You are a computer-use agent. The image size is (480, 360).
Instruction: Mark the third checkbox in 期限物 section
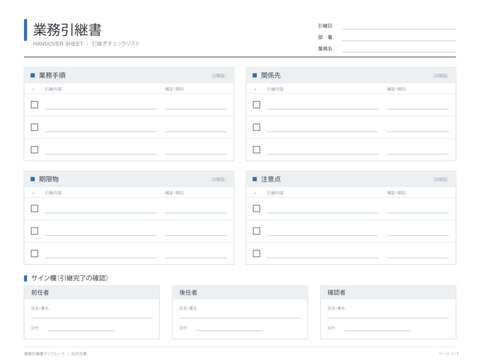(x=34, y=253)
